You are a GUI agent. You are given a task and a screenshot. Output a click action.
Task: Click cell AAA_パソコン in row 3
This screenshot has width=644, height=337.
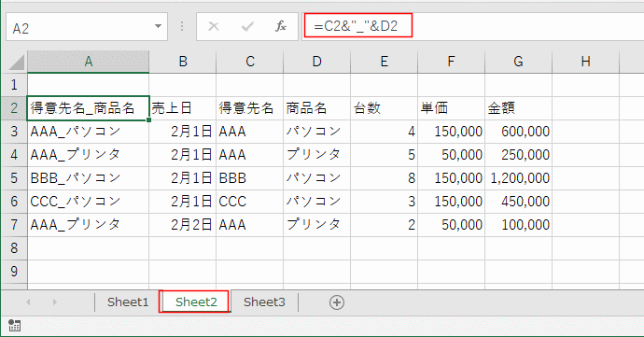[88, 132]
